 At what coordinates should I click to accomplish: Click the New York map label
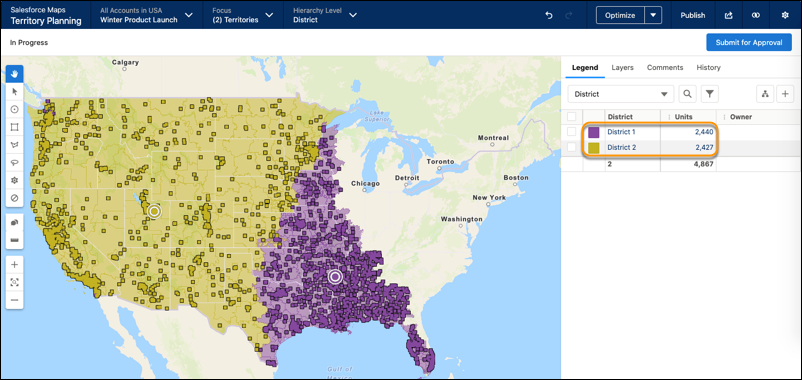coord(489,197)
